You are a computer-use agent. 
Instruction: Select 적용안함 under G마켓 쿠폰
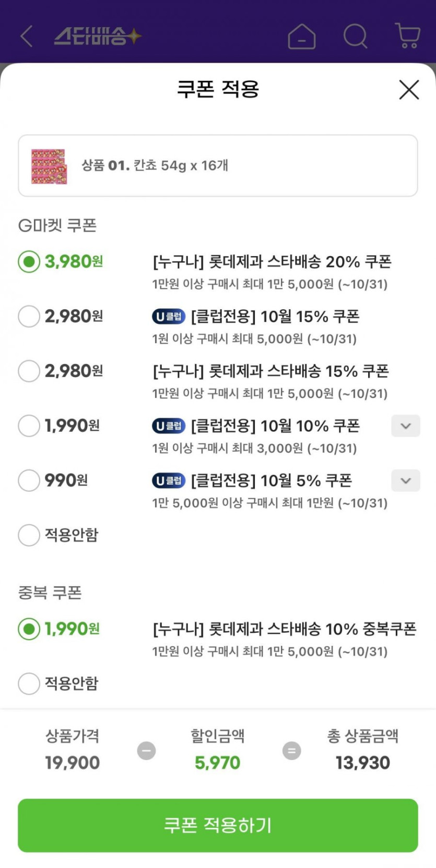pyautogui.click(x=29, y=535)
